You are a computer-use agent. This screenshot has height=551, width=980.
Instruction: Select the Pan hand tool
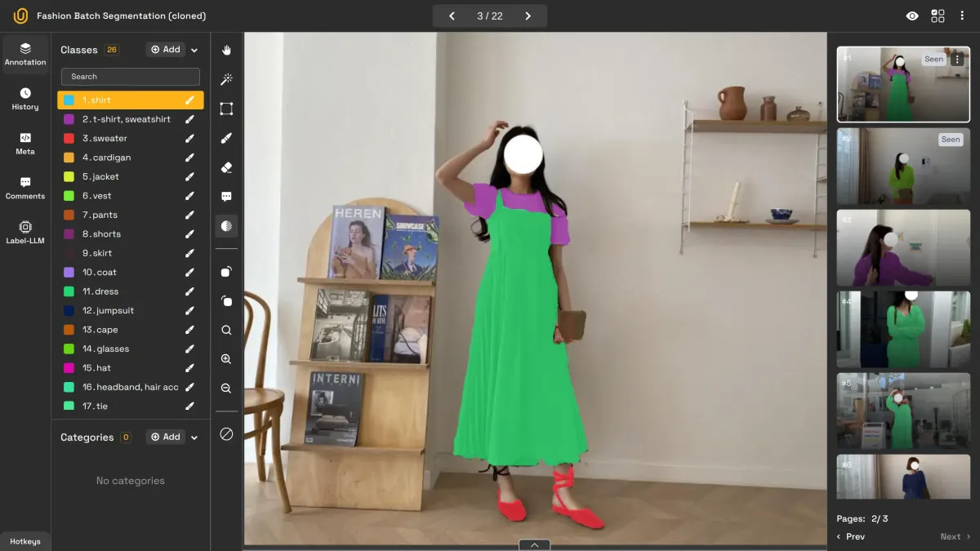pos(226,50)
